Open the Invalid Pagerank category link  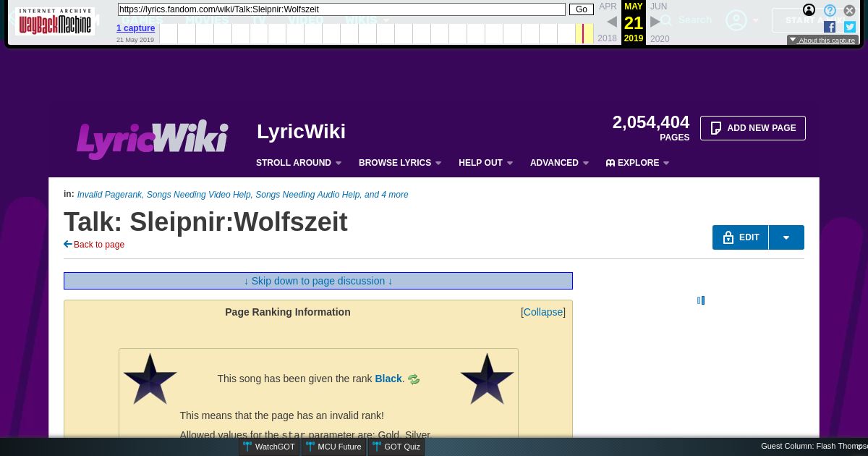[110, 195]
